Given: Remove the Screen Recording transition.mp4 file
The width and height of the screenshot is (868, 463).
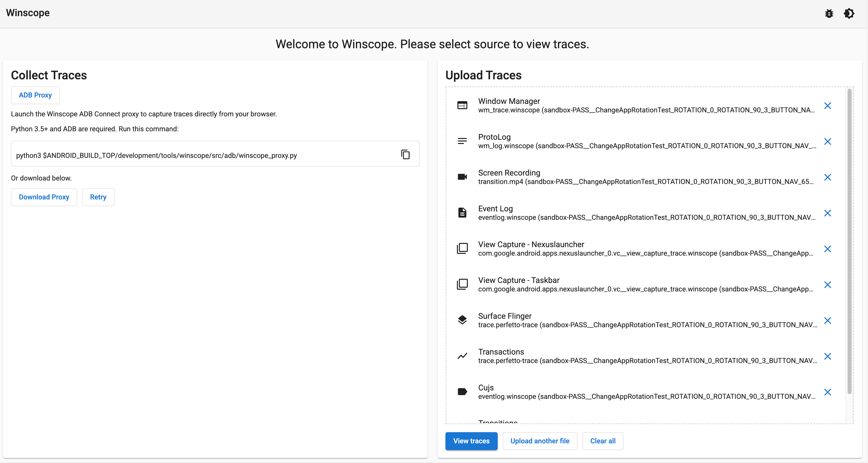Looking at the screenshot, I should [x=828, y=177].
